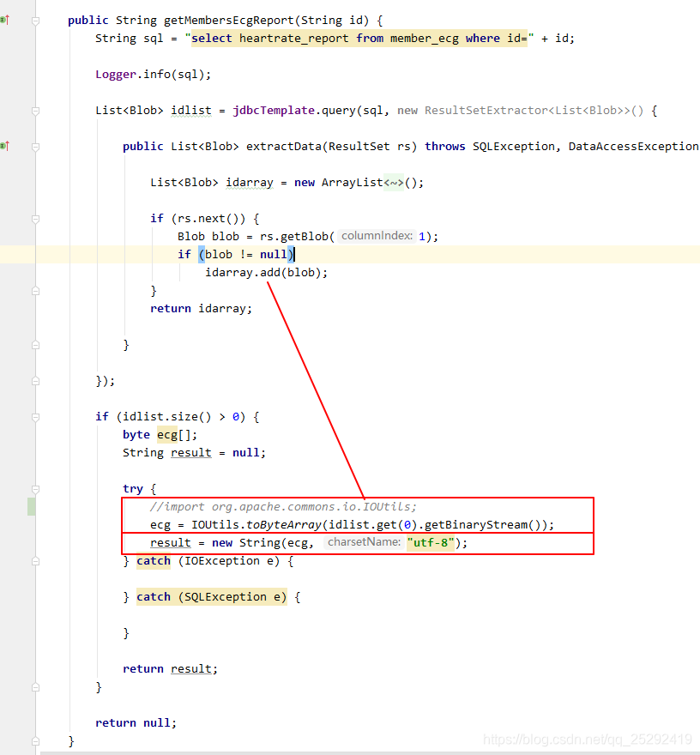This screenshot has height=755, width=700.
Task: Collapse the try block fold marker
Action: [35, 489]
